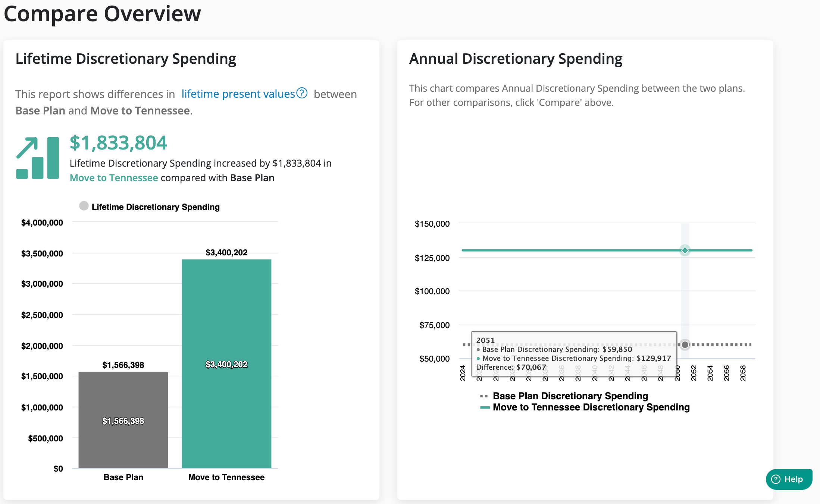
Task: Click the question mark icon in Help
Action: coord(776,479)
